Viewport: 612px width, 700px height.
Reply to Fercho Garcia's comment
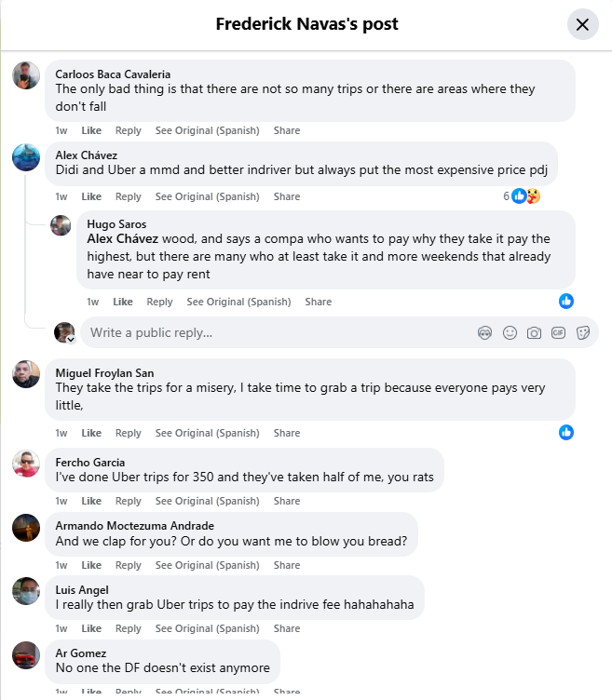[x=129, y=501]
